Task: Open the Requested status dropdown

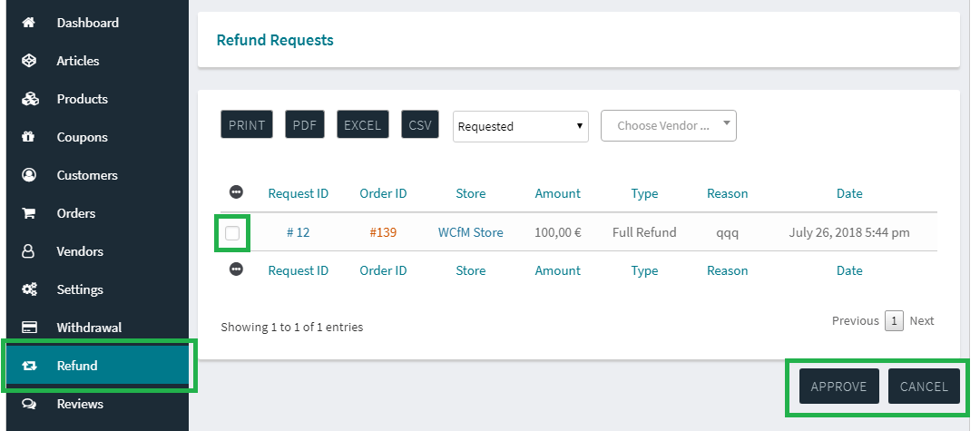Action: tap(521, 127)
